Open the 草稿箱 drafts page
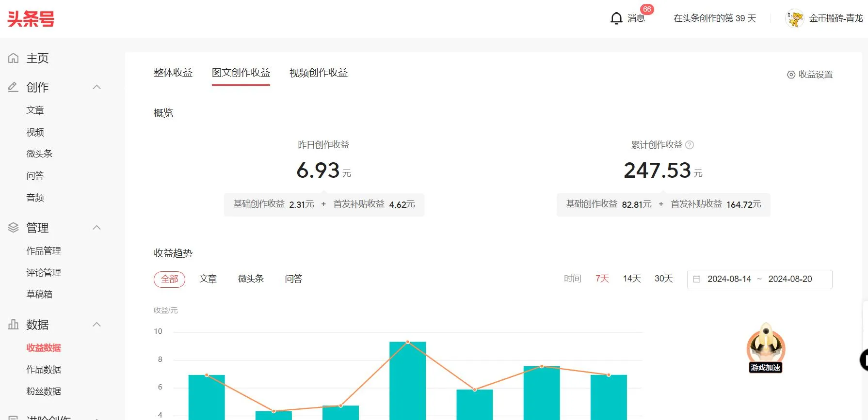868x420 pixels. [39, 295]
